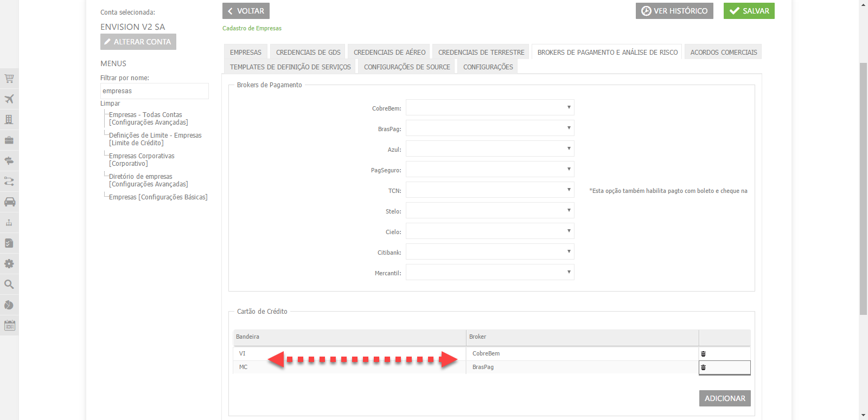Open the Cielo dropdown
Image resolution: width=868 pixels, height=420 pixels.
(490, 231)
